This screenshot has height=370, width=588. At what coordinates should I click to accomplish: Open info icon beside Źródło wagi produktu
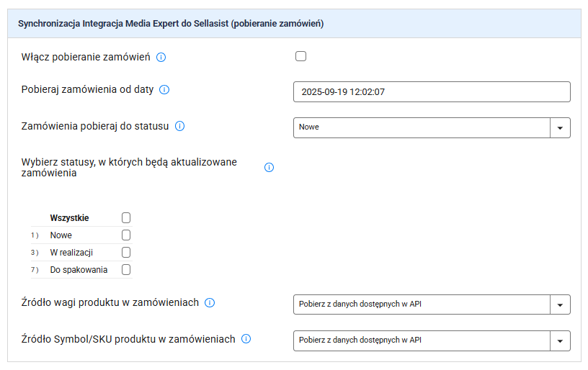coord(210,302)
